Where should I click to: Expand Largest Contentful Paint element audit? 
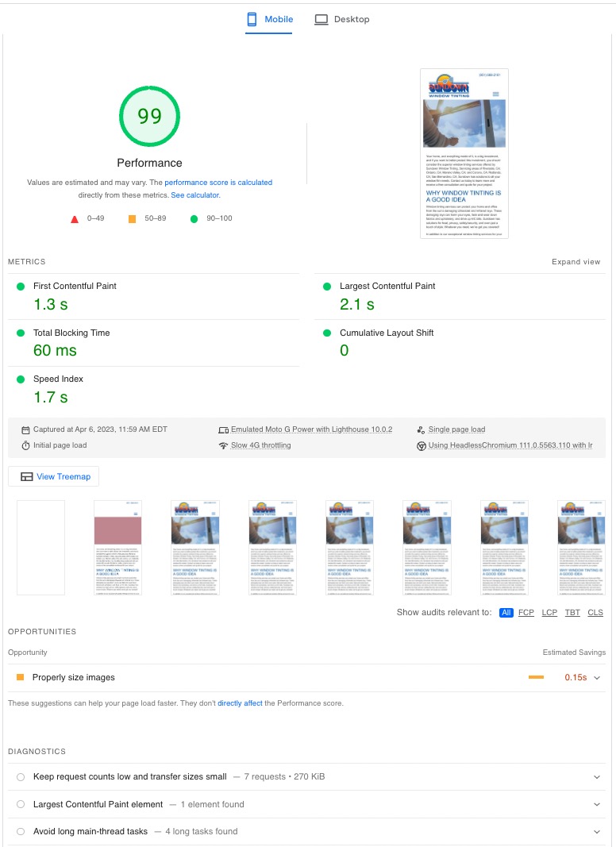596,805
